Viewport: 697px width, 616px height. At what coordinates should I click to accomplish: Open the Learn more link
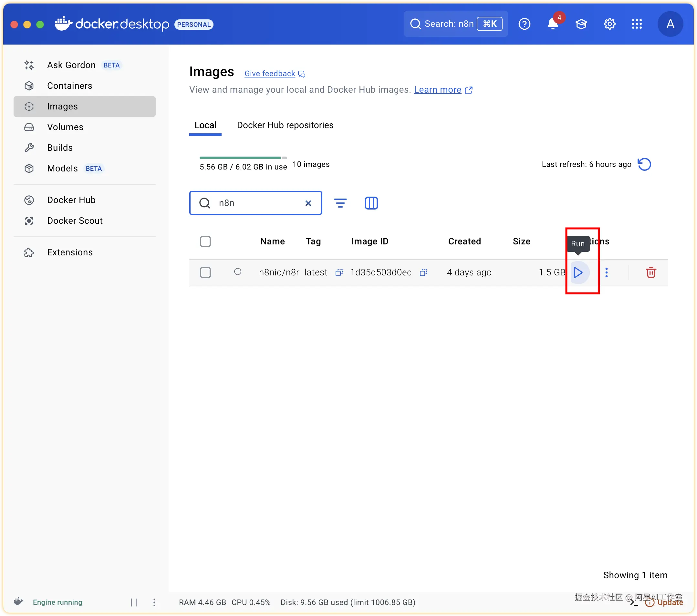tap(438, 90)
